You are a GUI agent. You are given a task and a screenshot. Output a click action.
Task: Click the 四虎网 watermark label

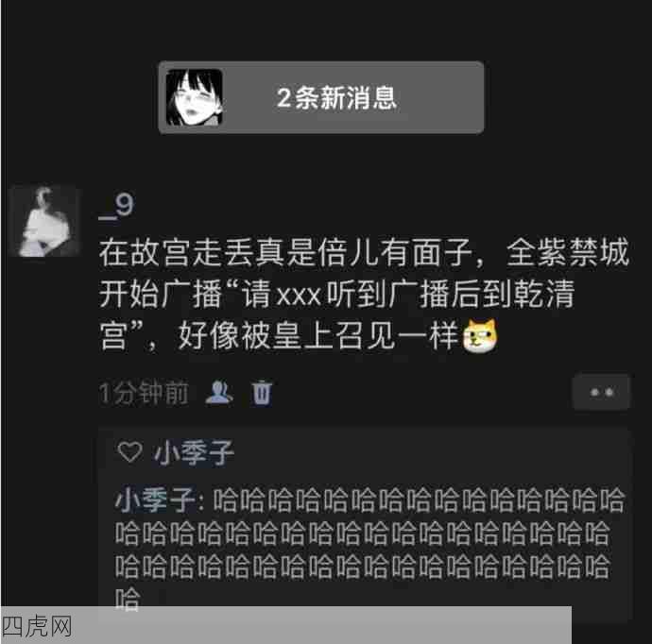click(x=37, y=627)
